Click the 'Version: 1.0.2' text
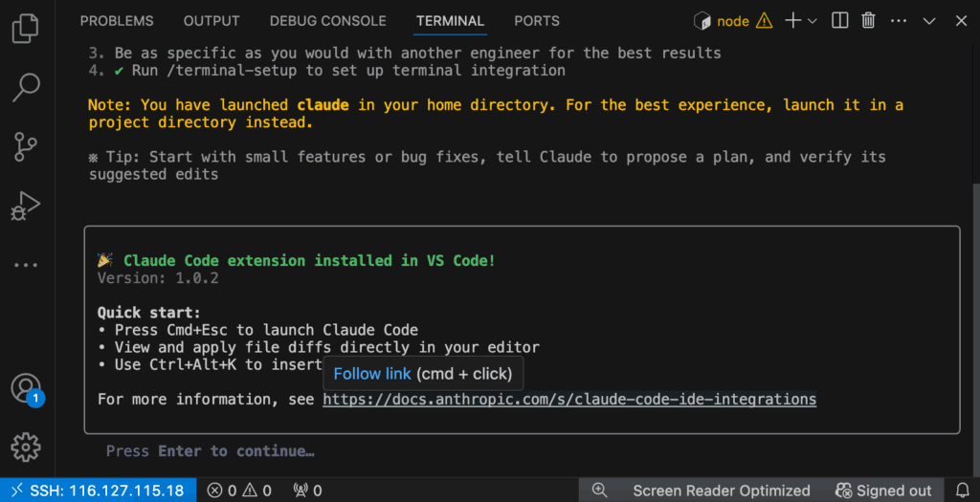Screen dimensions: 980x502 (x=158, y=278)
